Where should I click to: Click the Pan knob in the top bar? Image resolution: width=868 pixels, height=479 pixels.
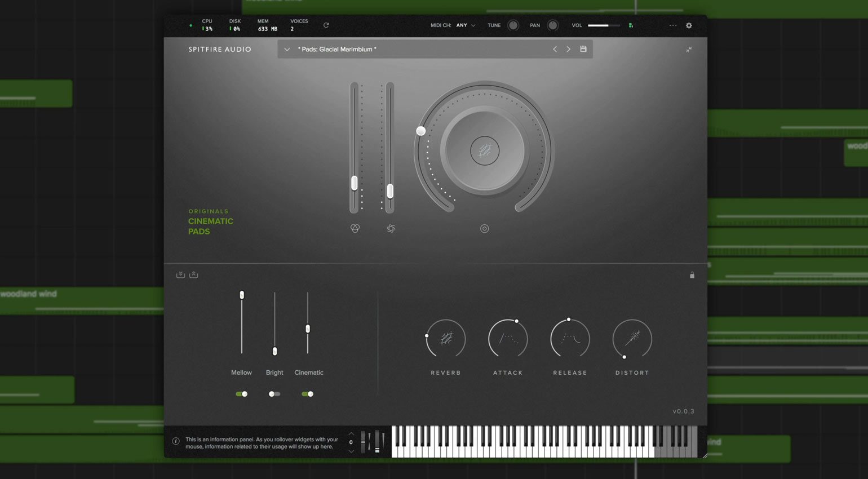click(552, 25)
